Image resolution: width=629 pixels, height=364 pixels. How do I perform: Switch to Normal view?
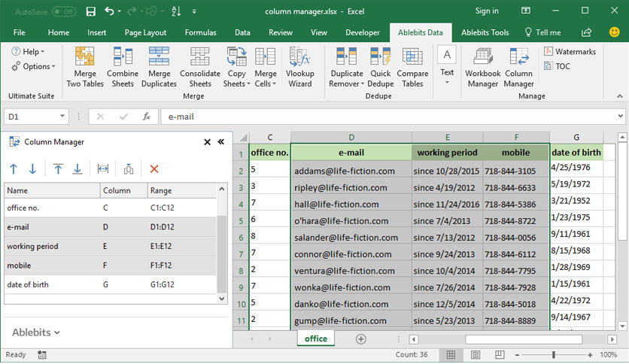pos(451,355)
